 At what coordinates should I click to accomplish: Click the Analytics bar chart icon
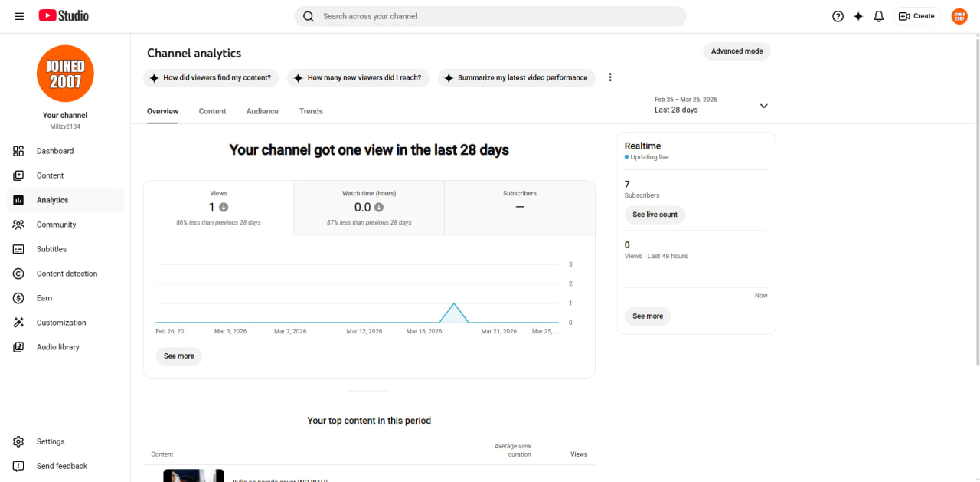tap(18, 200)
